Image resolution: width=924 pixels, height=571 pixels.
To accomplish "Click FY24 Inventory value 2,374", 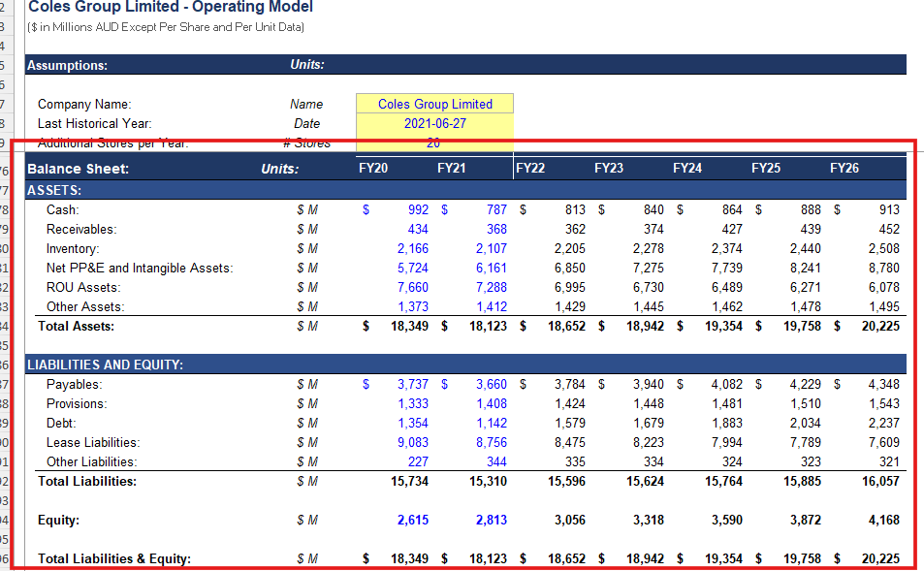I will (726, 249).
